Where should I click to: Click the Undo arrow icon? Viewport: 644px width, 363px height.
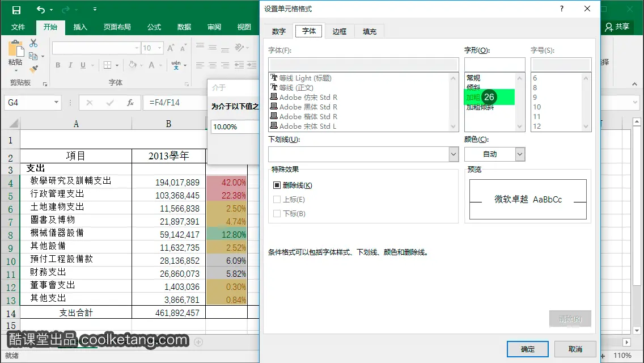(41, 10)
